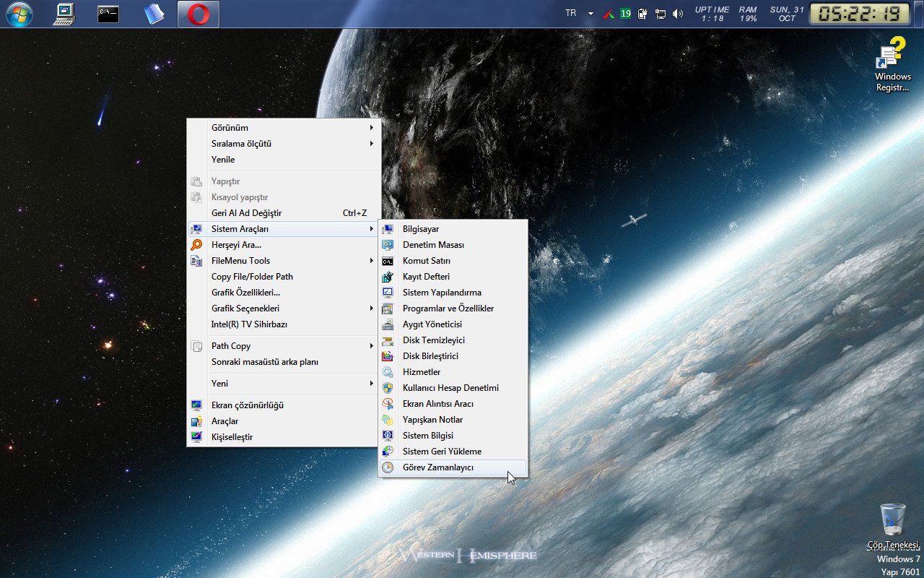Viewport: 924px width, 578px height.
Task: Switch to the Opera browser on the taskbar
Action: 199,14
